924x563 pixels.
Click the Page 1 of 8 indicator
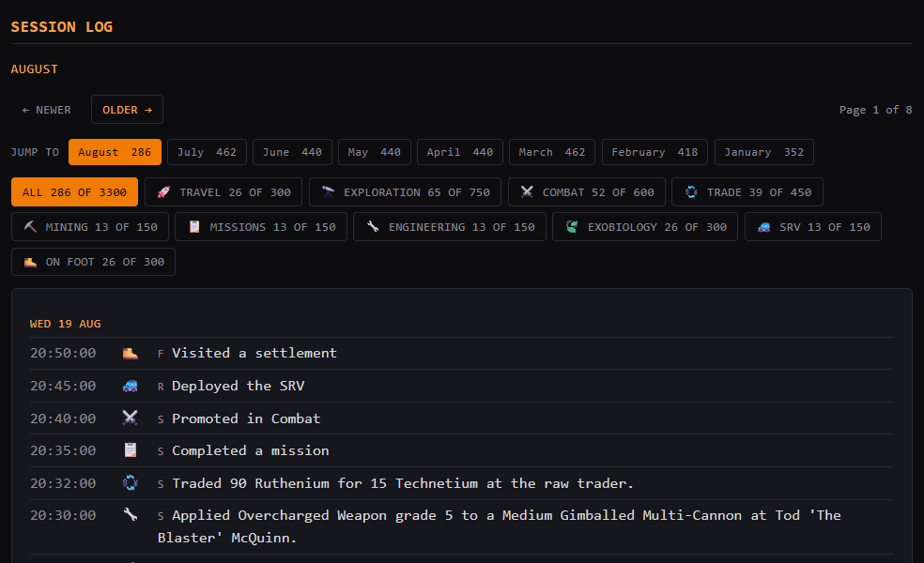(876, 110)
